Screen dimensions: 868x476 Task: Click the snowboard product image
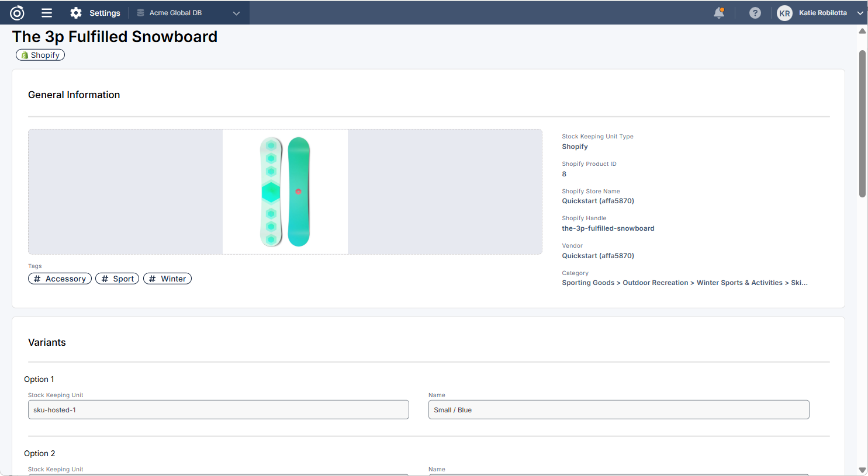(285, 192)
